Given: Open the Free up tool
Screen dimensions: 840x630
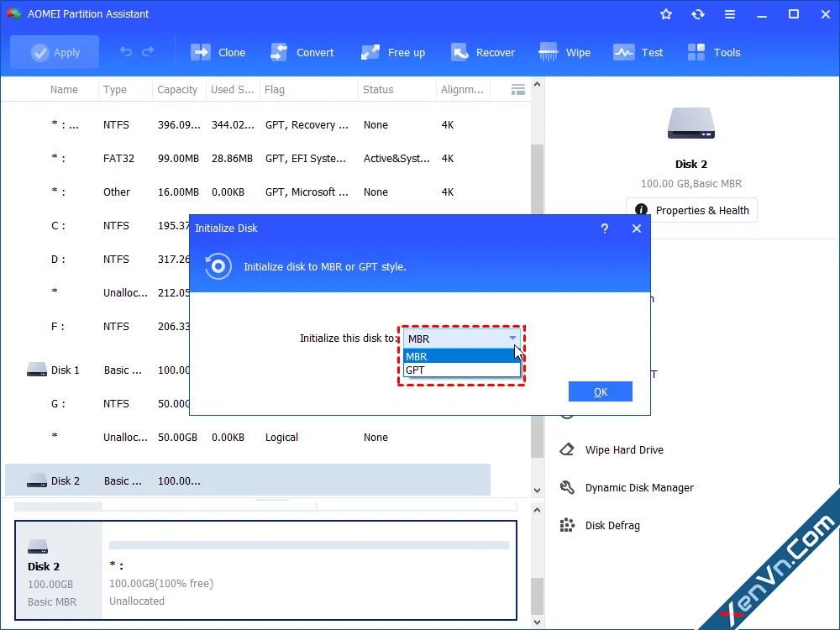Looking at the screenshot, I should pyautogui.click(x=392, y=52).
